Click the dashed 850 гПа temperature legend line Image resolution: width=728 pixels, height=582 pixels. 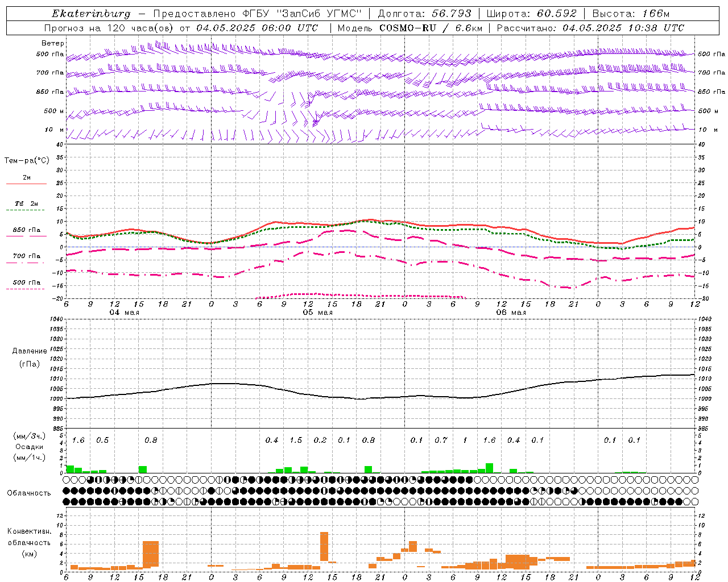[25, 236]
